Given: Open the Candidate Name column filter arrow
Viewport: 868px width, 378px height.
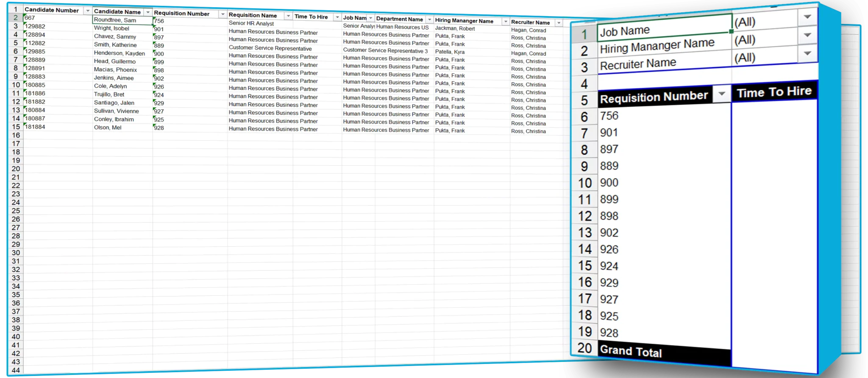Looking at the screenshot, I should (x=148, y=12).
